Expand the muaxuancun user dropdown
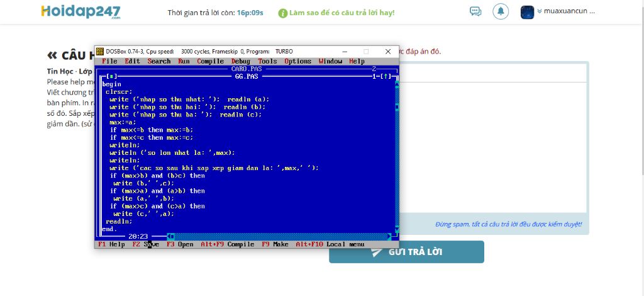644x296 pixels. point(566,11)
